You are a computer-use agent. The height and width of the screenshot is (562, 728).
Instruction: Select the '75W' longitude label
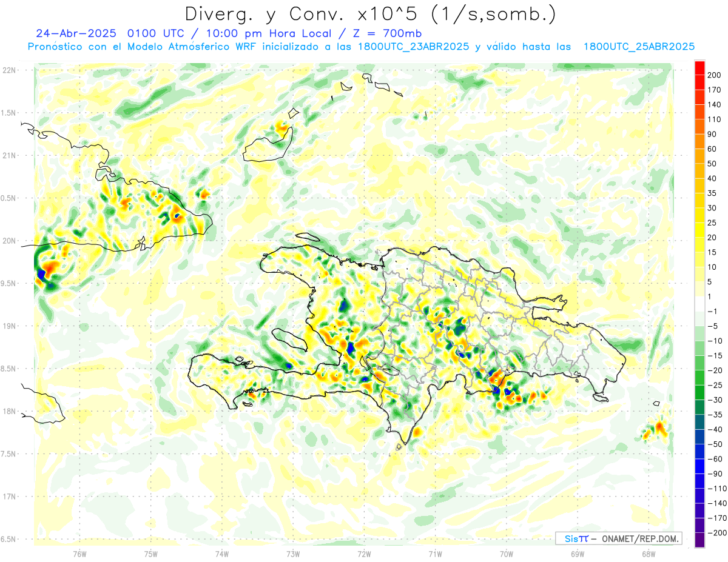coord(151,554)
